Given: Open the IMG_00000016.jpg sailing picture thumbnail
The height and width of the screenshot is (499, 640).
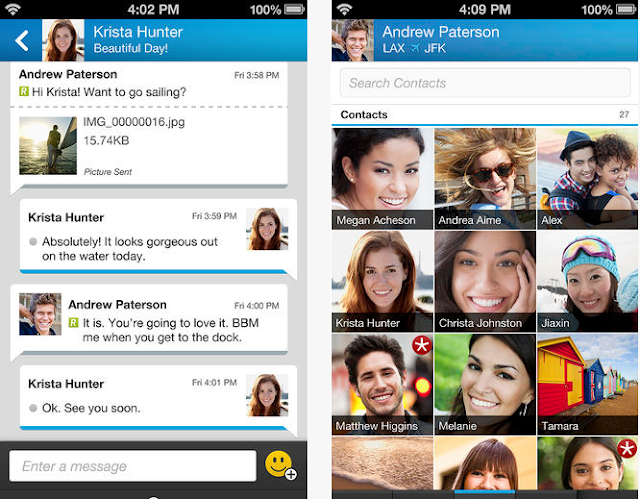Looking at the screenshot, I should [x=48, y=146].
